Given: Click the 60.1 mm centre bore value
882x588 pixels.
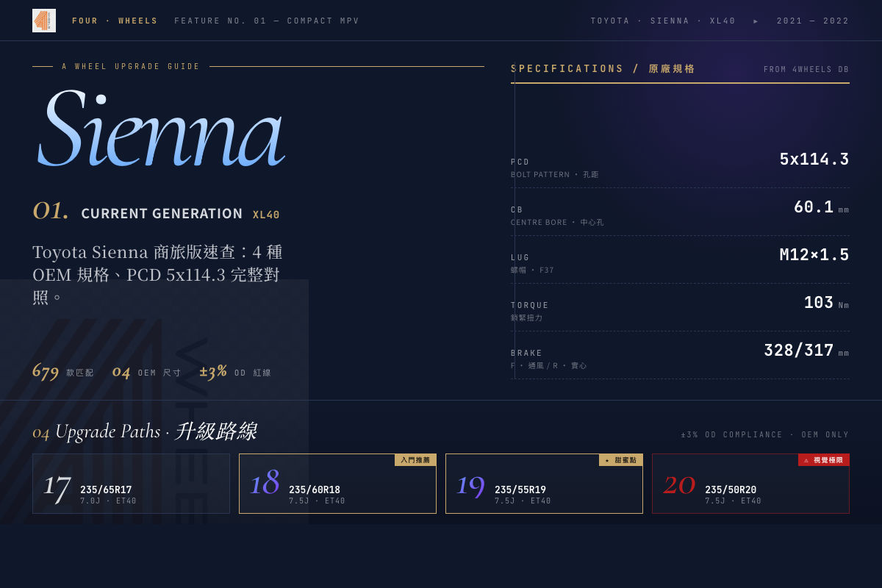Looking at the screenshot, I should (x=821, y=207).
